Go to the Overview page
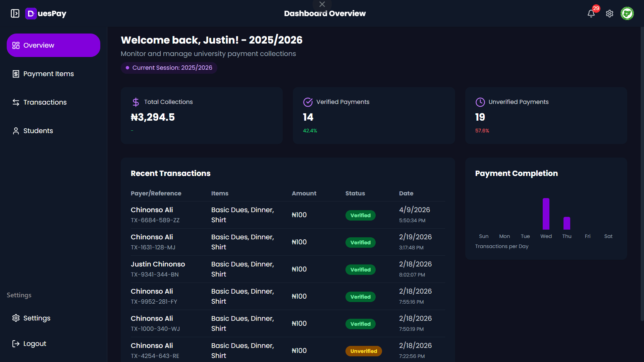This screenshot has height=362, width=644. coord(53,45)
